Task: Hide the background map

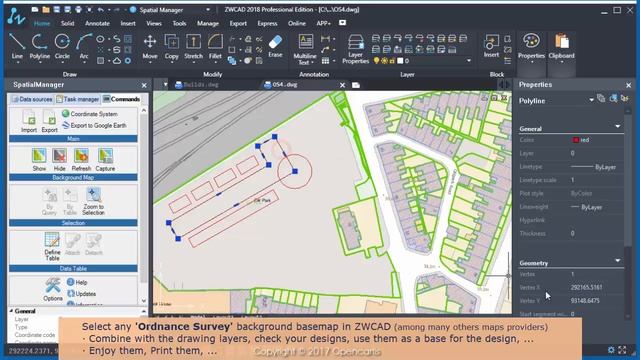Action: pos(60,160)
